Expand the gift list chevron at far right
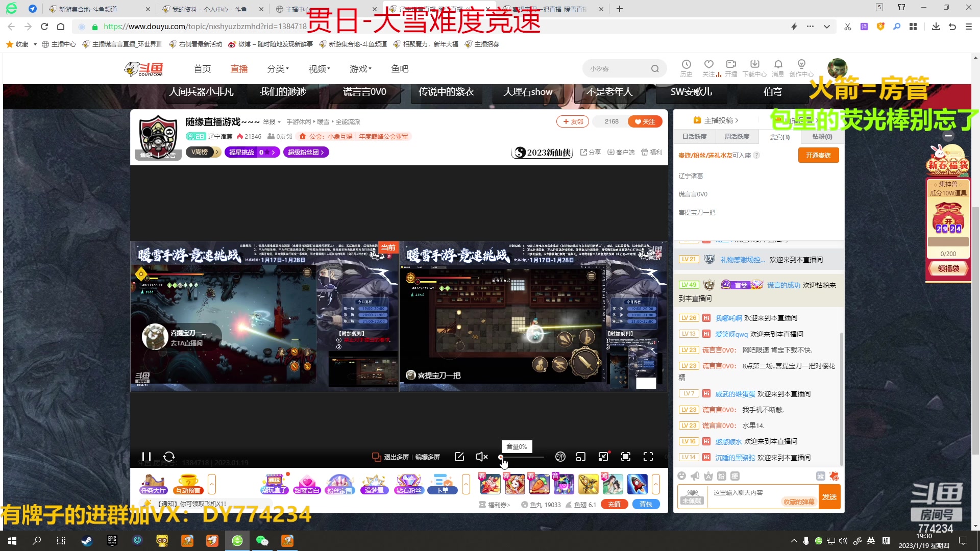Screen dimensions: 980x551 point(656,484)
